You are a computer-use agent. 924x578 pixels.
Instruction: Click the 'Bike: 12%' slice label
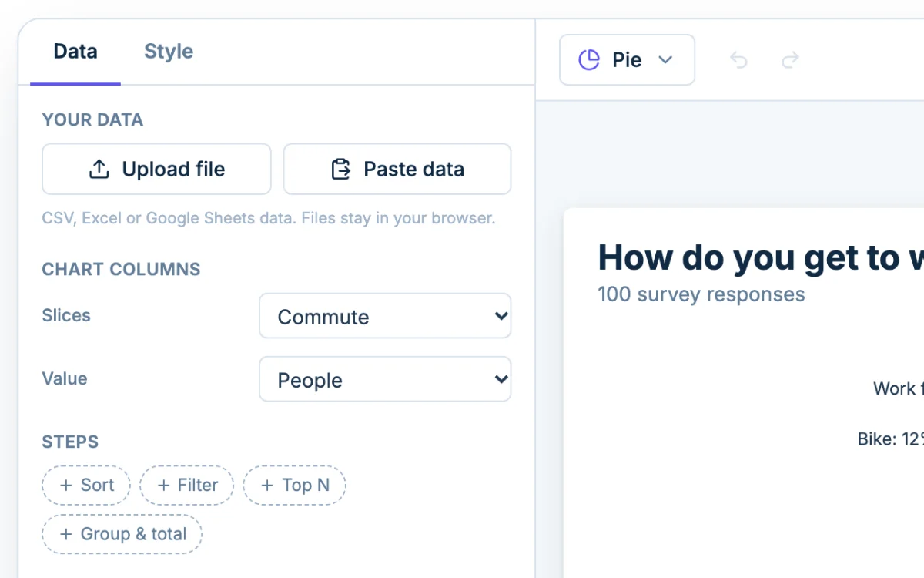point(890,439)
